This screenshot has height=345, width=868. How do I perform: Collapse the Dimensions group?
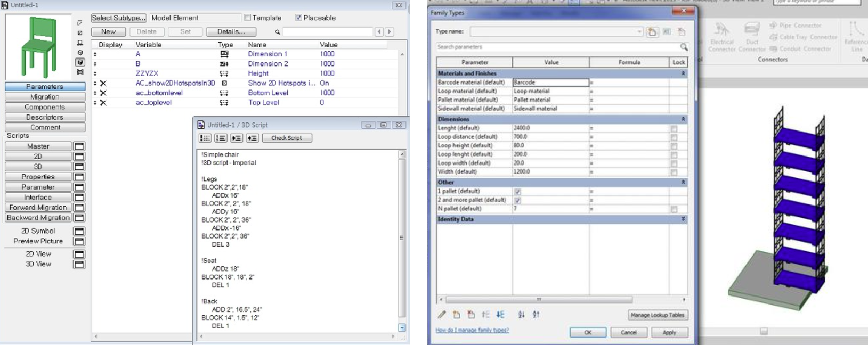click(x=683, y=119)
